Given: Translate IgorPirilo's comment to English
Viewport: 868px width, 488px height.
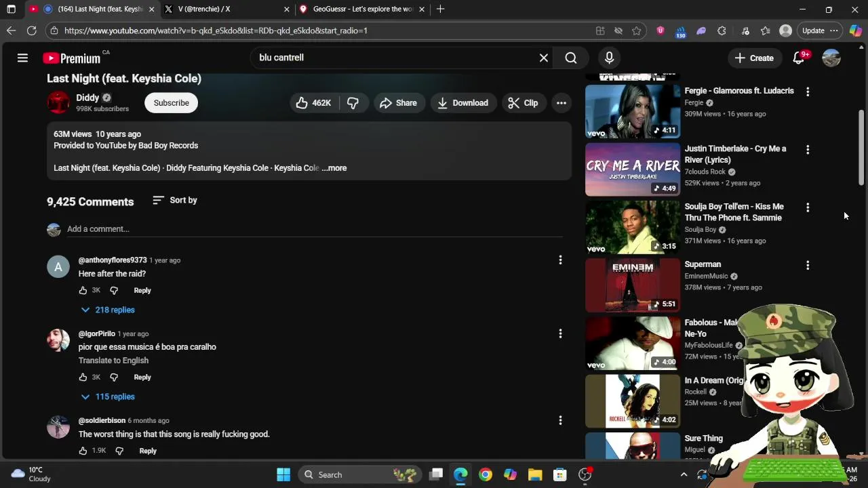Looking at the screenshot, I should tap(113, 361).
